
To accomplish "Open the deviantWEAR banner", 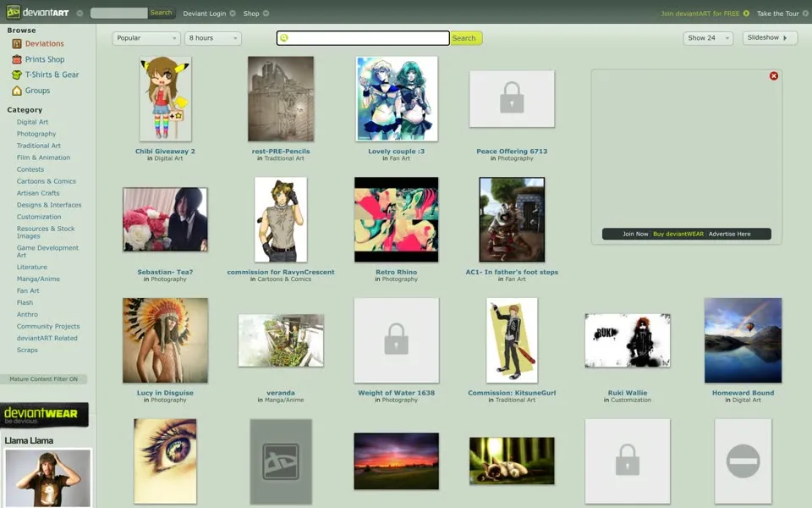I will (x=44, y=415).
